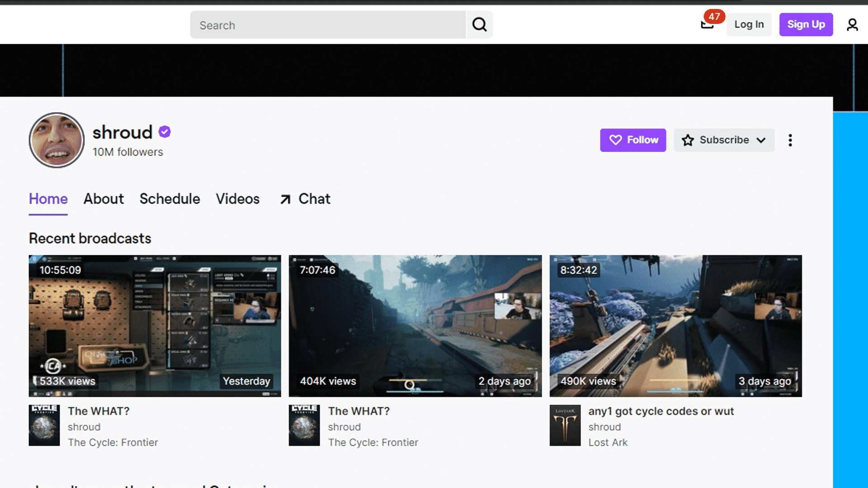The image size is (868, 488).
Task: Click the shroud channel name heading
Action: (x=123, y=132)
